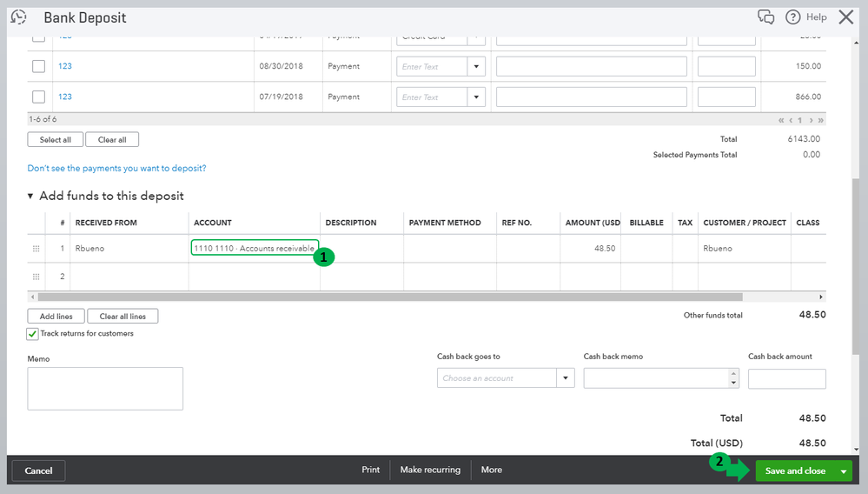
Task: Click the empty Received From cell on line 2
Action: (129, 277)
